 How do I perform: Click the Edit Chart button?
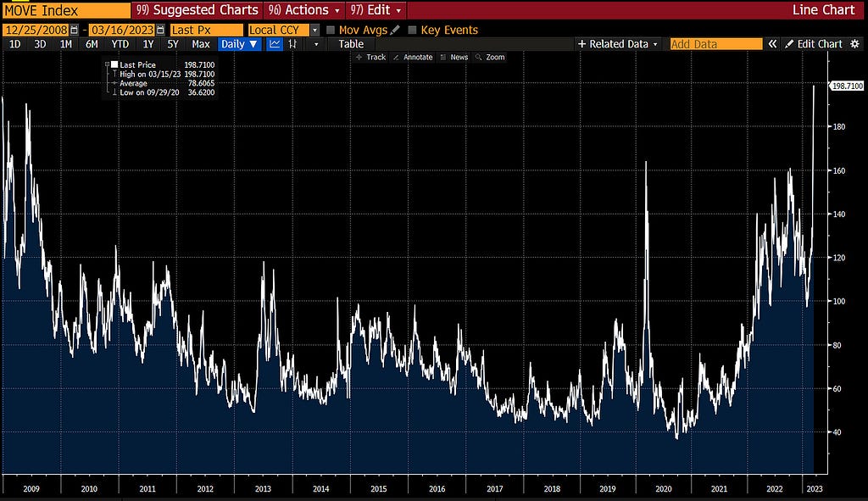(814, 44)
